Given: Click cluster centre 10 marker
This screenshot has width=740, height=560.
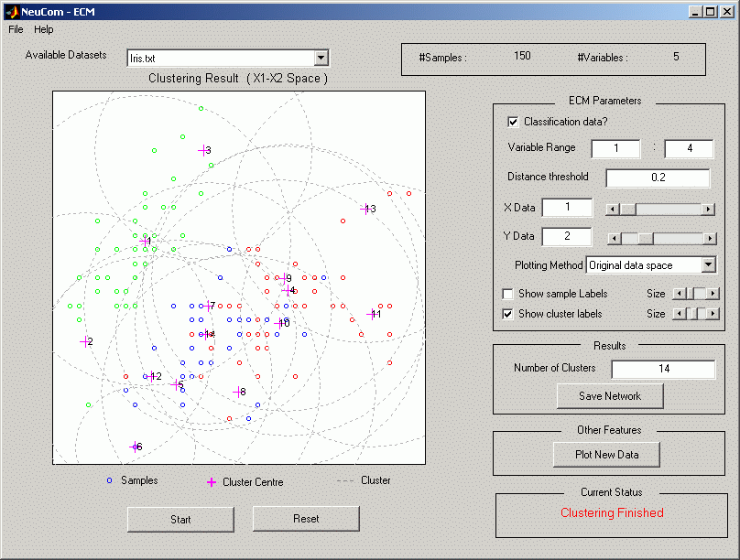Looking at the screenshot, I should click(x=279, y=323).
